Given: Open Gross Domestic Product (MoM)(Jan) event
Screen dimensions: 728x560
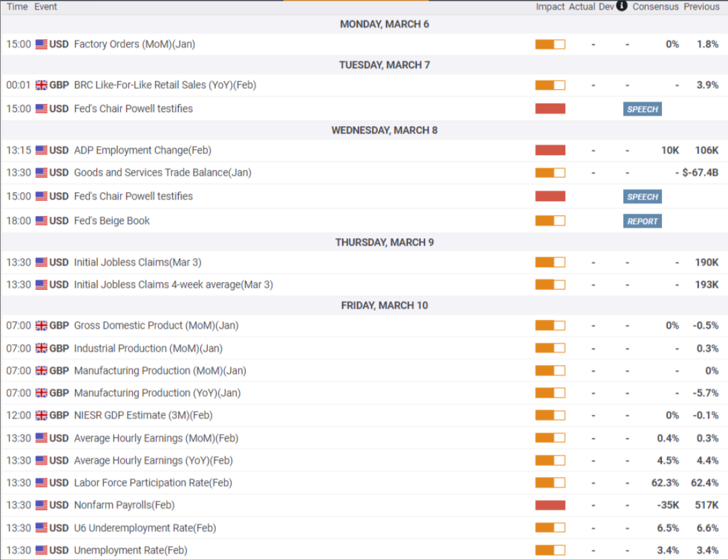Looking at the screenshot, I should pyautogui.click(x=157, y=325).
